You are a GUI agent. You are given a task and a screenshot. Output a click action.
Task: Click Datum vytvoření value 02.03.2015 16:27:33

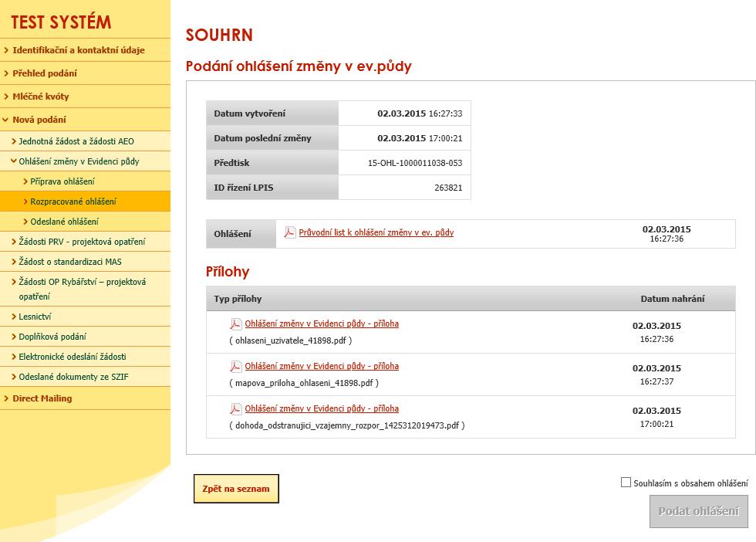click(x=420, y=113)
